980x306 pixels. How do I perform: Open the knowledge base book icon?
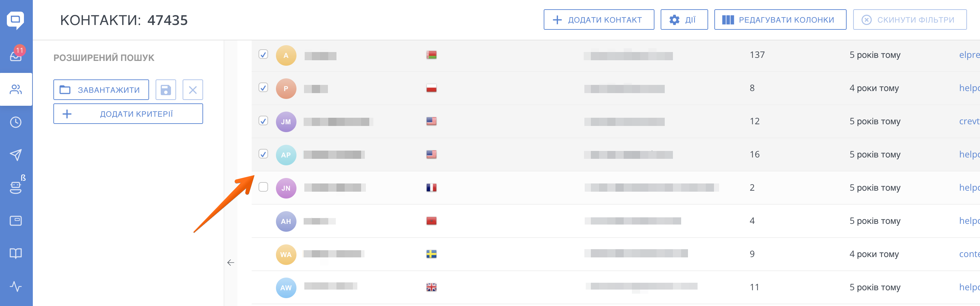tap(16, 254)
